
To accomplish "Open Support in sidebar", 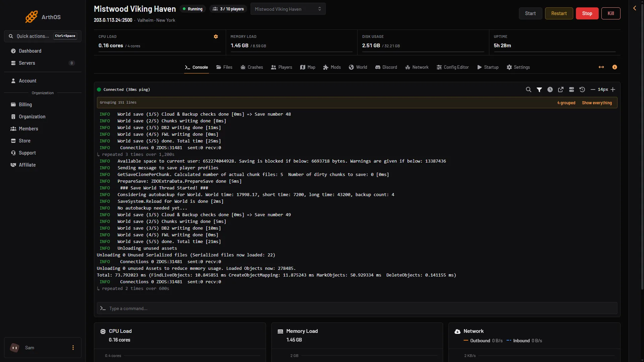I will [x=43, y=153].
